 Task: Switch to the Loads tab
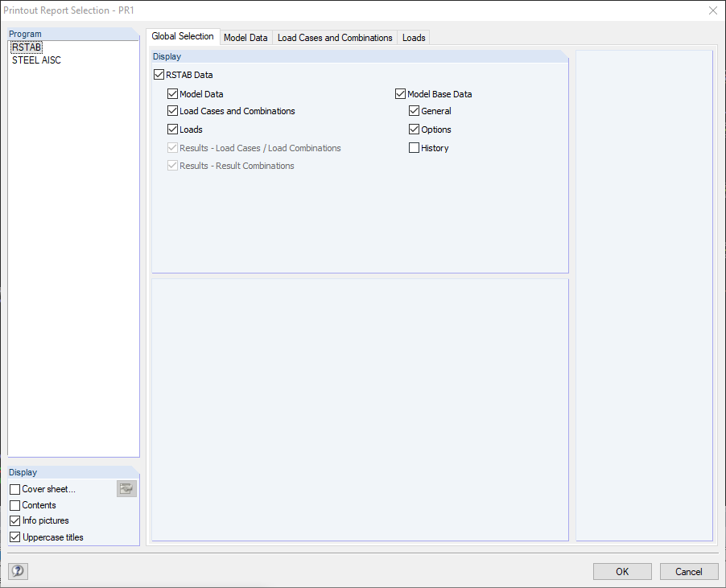pos(413,37)
